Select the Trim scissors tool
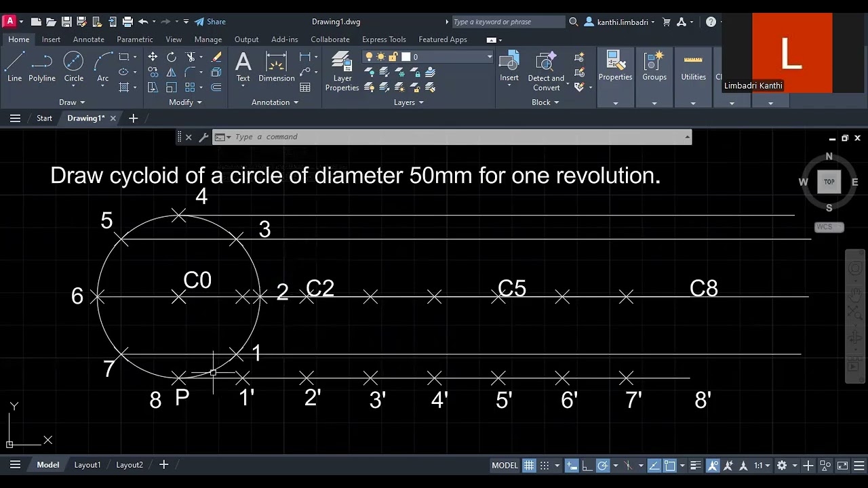 (191, 57)
